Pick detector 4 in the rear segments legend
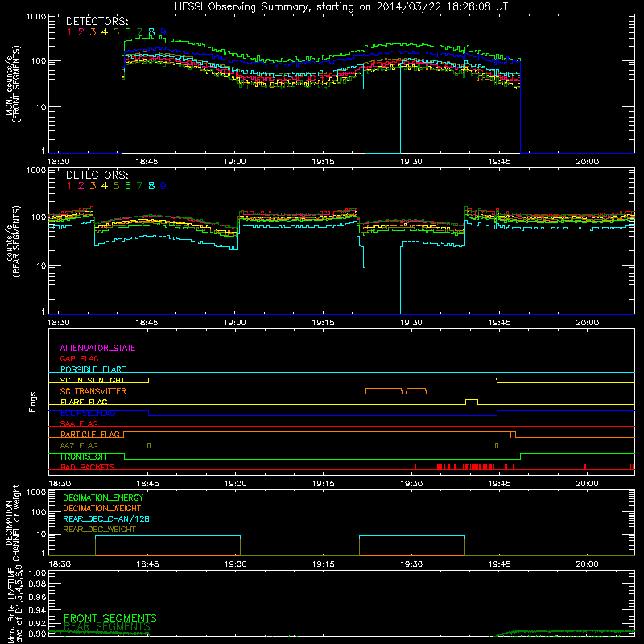644x644 pixels. pos(105,186)
